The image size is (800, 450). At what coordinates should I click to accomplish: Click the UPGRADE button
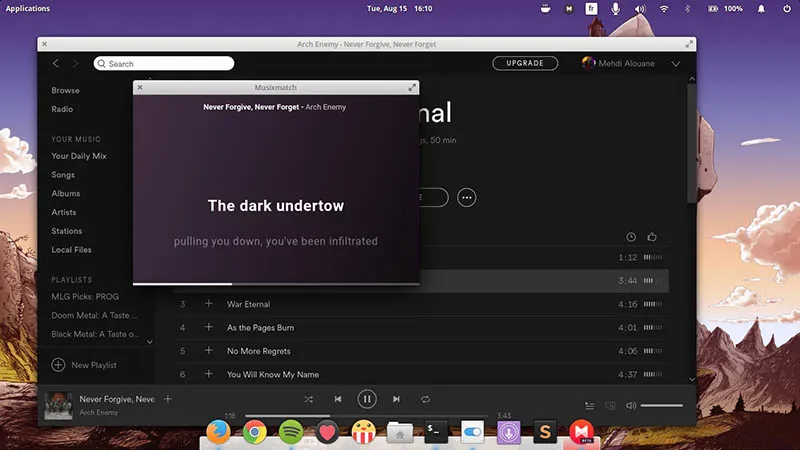[525, 63]
